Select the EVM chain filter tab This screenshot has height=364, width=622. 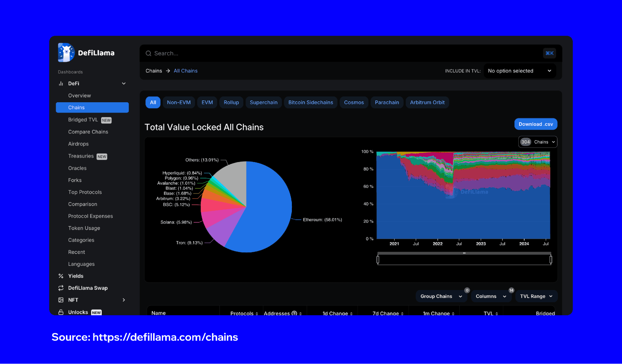(x=207, y=102)
